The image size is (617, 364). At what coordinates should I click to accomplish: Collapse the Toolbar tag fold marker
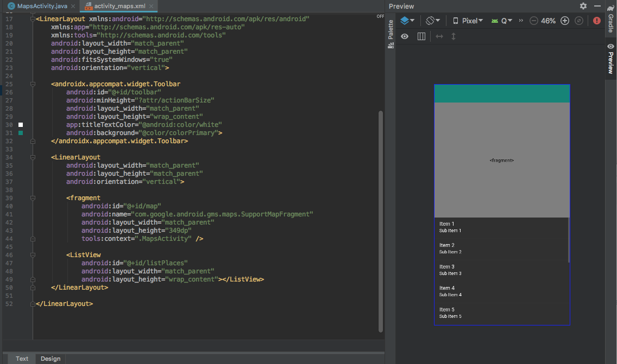pos(33,84)
